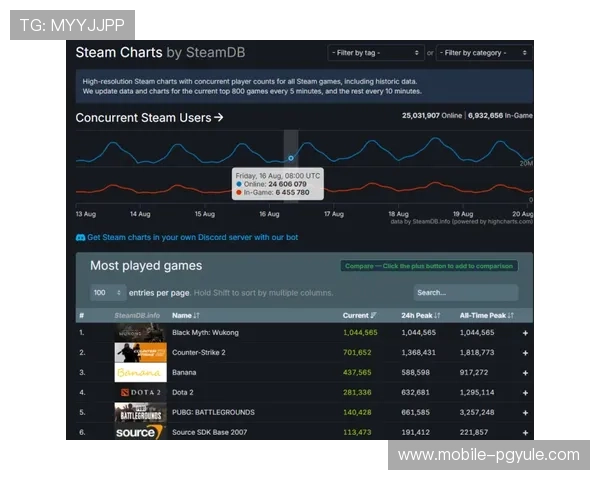600x480 pixels.
Task: Open Counter-Strike 2 game thumbnail
Action: (x=140, y=352)
